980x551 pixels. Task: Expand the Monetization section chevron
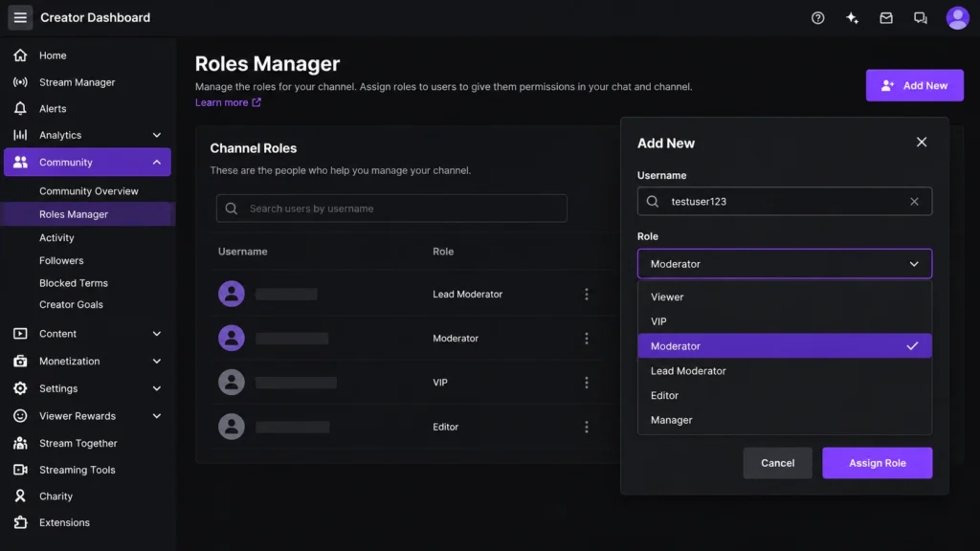tap(157, 361)
